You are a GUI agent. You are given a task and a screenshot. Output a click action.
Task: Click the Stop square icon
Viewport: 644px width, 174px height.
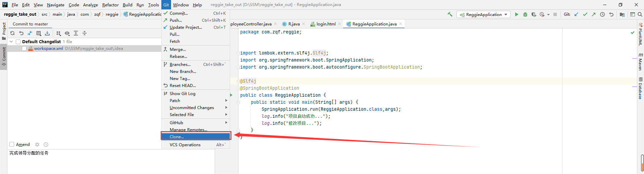tap(555, 14)
